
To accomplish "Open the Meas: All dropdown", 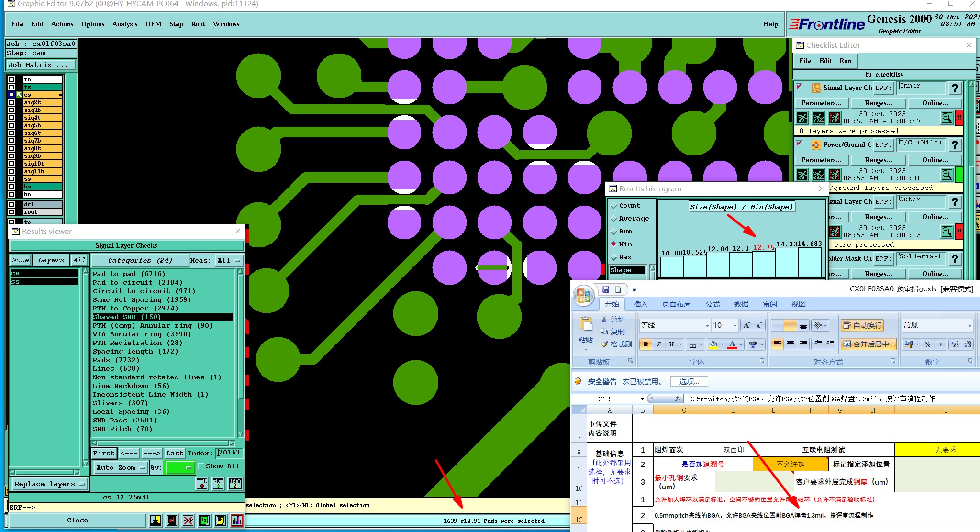I will pyautogui.click(x=229, y=260).
